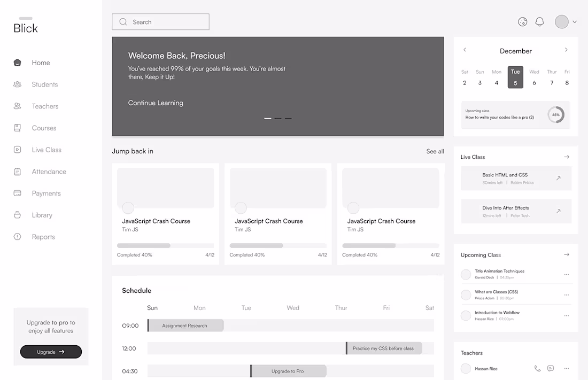588x380 pixels.
Task: Click the Upcoming Class panel right arrow
Action: click(x=567, y=254)
